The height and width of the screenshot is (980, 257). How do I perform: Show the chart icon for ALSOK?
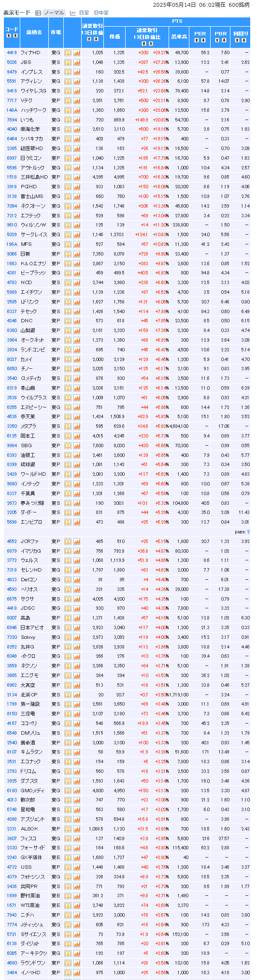tap(76, 829)
